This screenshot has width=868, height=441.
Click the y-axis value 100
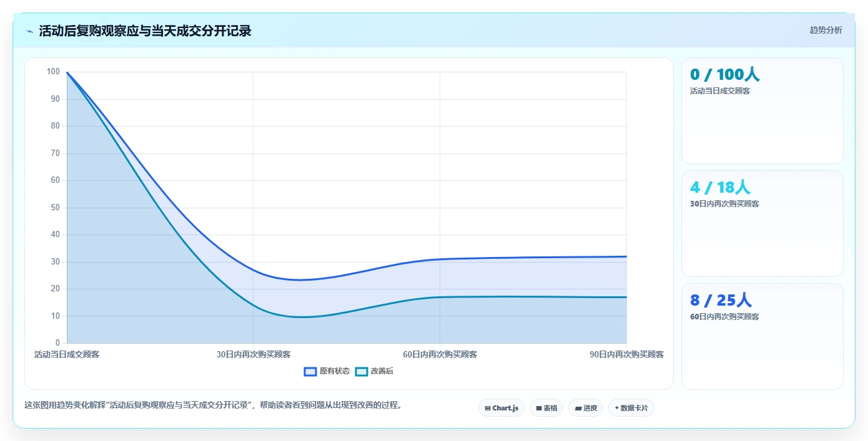[53, 72]
